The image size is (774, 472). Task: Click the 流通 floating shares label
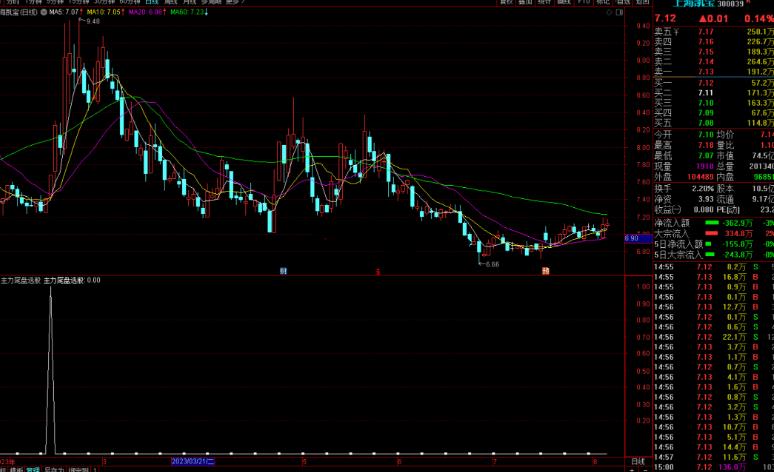pos(725,199)
